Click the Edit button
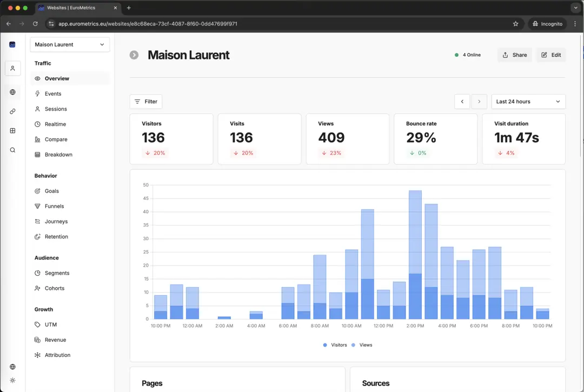 click(x=551, y=55)
